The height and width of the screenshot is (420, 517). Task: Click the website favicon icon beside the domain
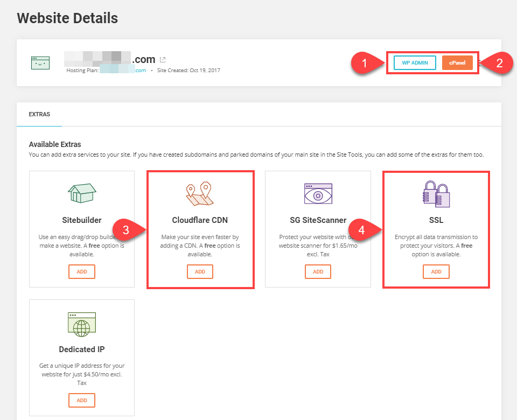click(40, 62)
